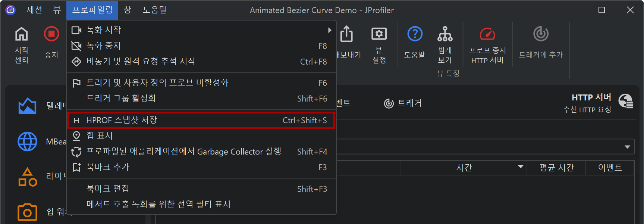Image resolution: width=644 pixels, height=224 pixels.
Task: Open View Settings (뷰 설정) icon
Action: [x=379, y=34]
